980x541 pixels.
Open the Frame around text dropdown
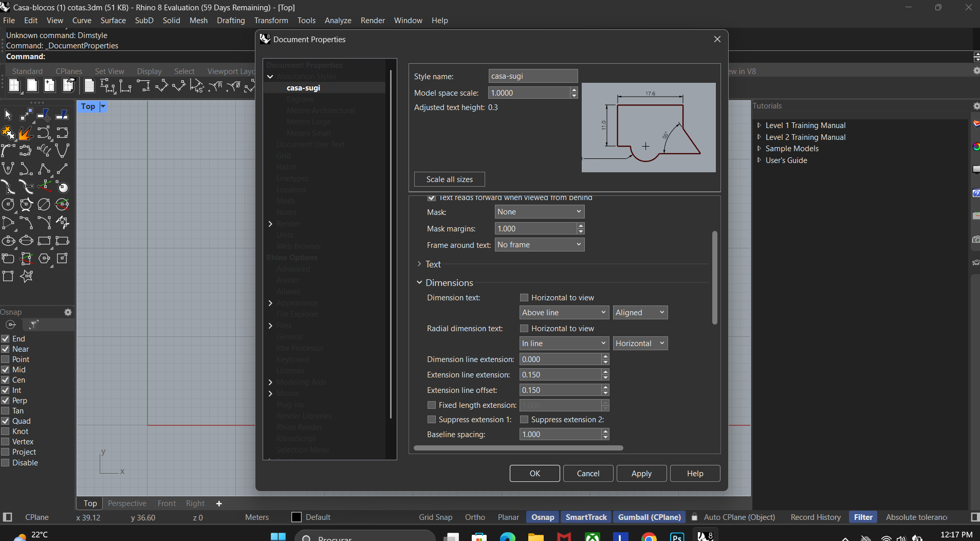539,245
